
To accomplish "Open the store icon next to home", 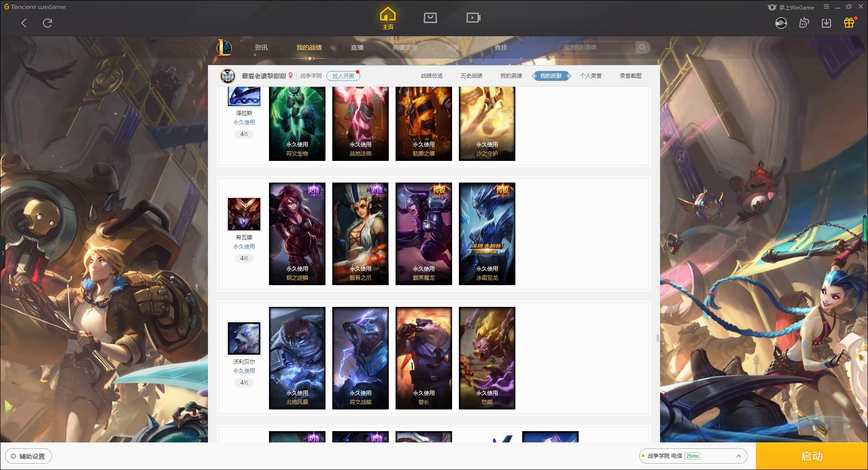I will click(430, 18).
